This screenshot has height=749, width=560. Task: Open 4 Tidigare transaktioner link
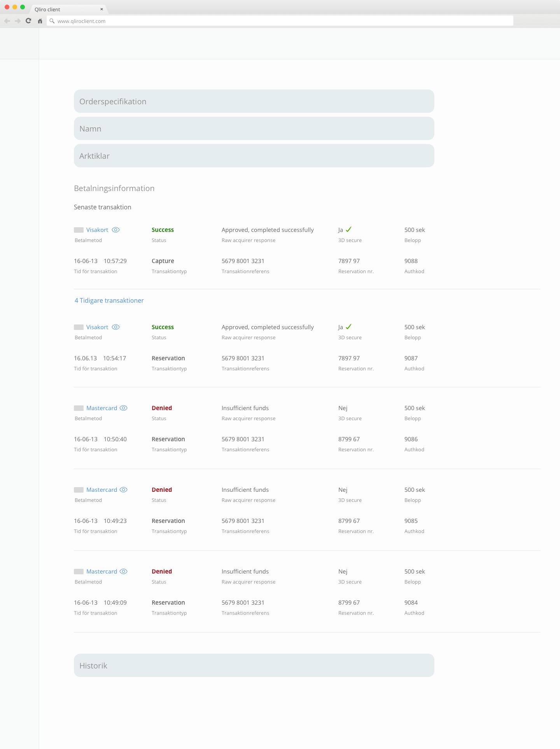tap(109, 300)
